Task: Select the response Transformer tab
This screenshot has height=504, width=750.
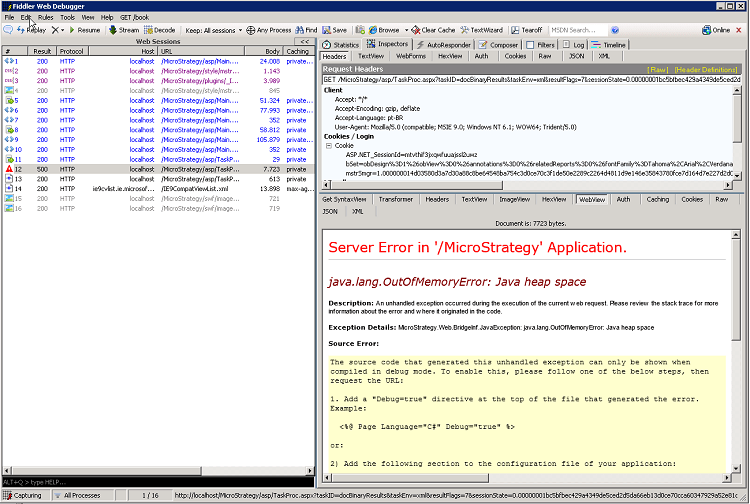Action: click(396, 199)
